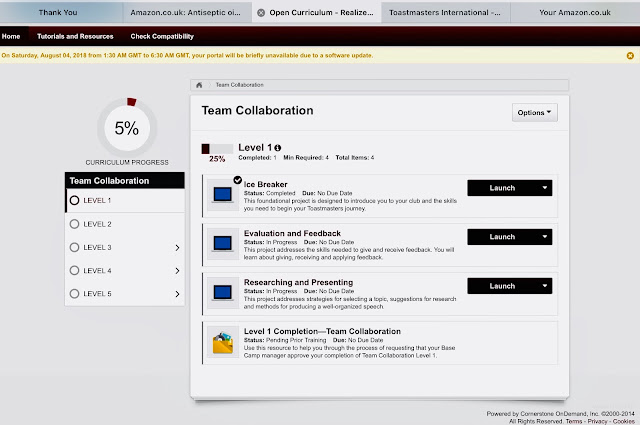Launch the Researching and Presenting project
640x425 pixels.
click(x=502, y=286)
